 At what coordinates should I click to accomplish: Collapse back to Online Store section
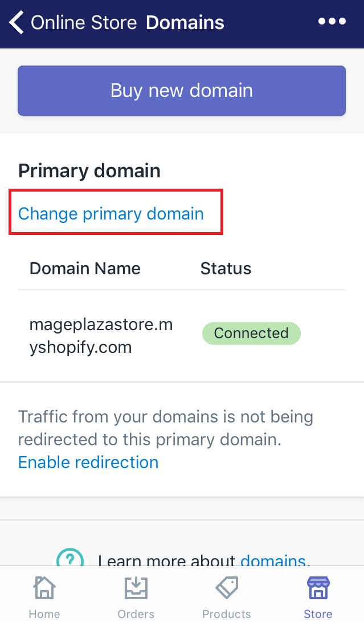click(15, 22)
